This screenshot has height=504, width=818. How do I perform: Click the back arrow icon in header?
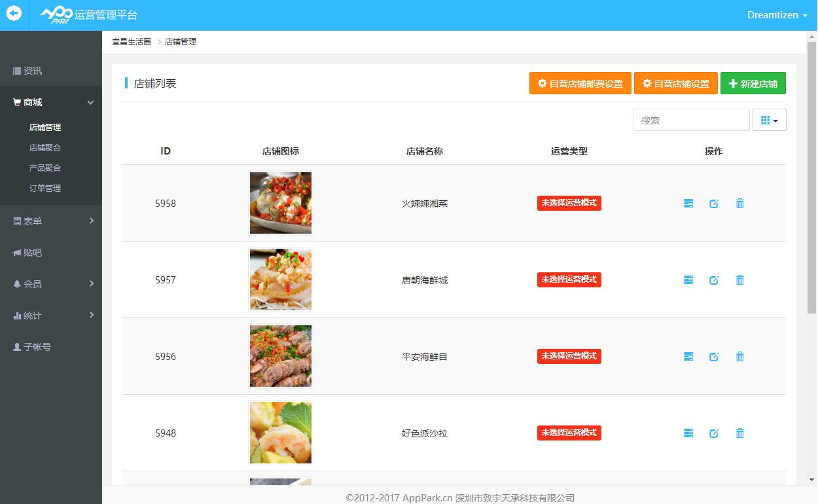(14, 14)
